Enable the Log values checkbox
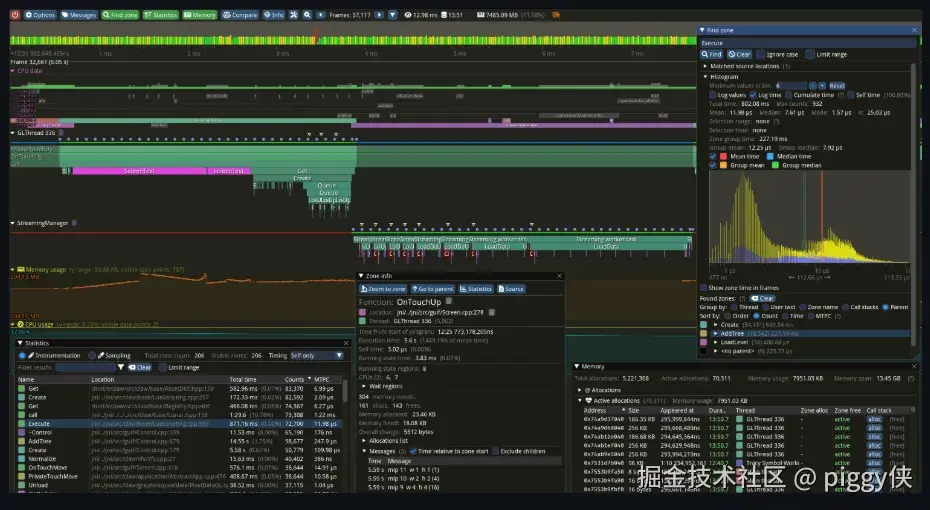Image resolution: width=930 pixels, height=510 pixels. tap(713, 95)
